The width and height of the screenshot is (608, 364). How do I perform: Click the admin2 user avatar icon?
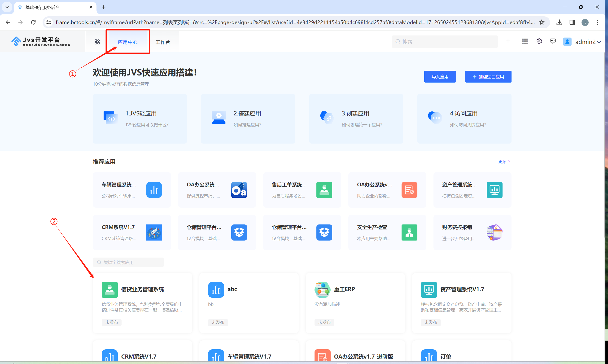tap(567, 42)
